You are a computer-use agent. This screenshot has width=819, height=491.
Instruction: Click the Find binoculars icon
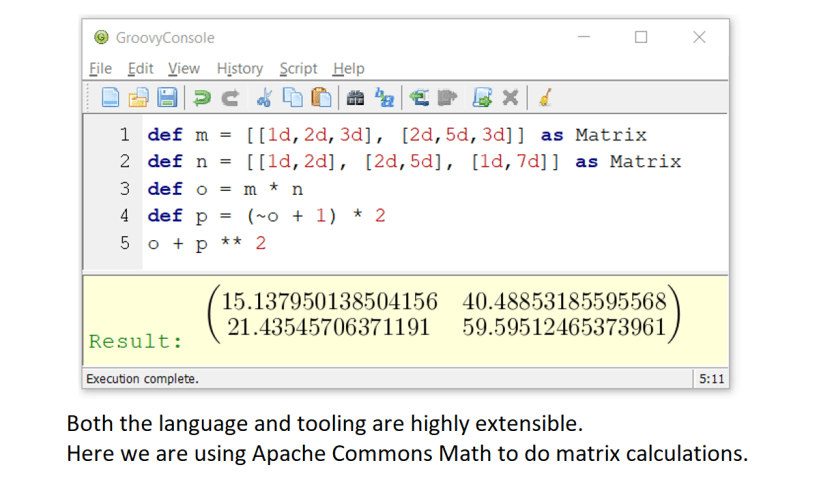(x=355, y=98)
